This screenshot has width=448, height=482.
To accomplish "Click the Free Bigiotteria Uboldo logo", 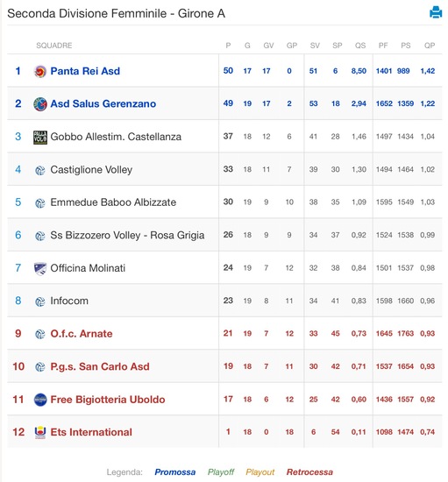I will [x=40, y=400].
